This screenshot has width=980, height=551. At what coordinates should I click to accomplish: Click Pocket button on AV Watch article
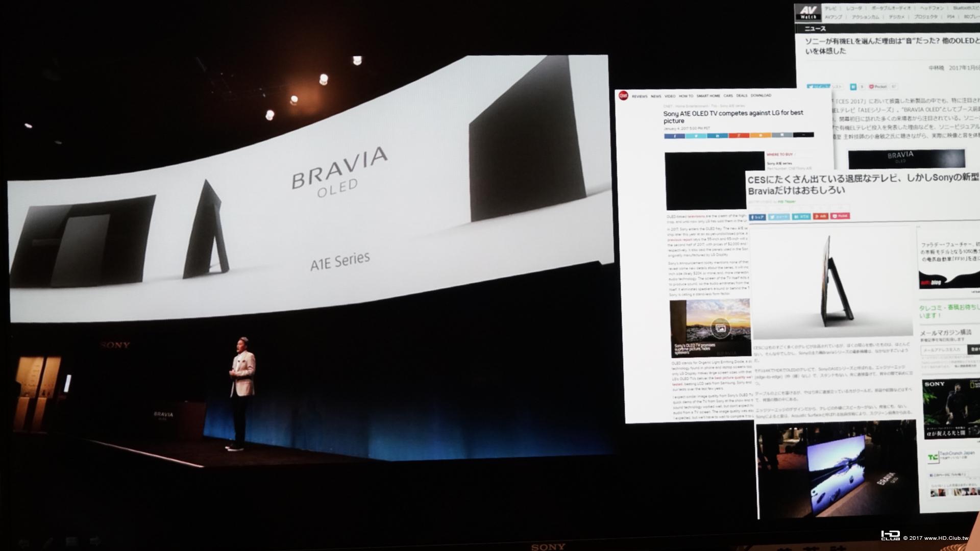pos(878,87)
